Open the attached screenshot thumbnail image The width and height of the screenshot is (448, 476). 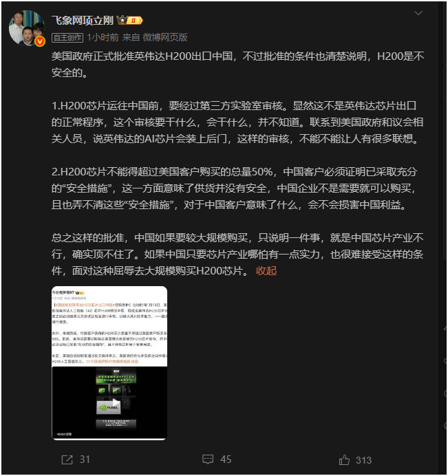(x=109, y=363)
